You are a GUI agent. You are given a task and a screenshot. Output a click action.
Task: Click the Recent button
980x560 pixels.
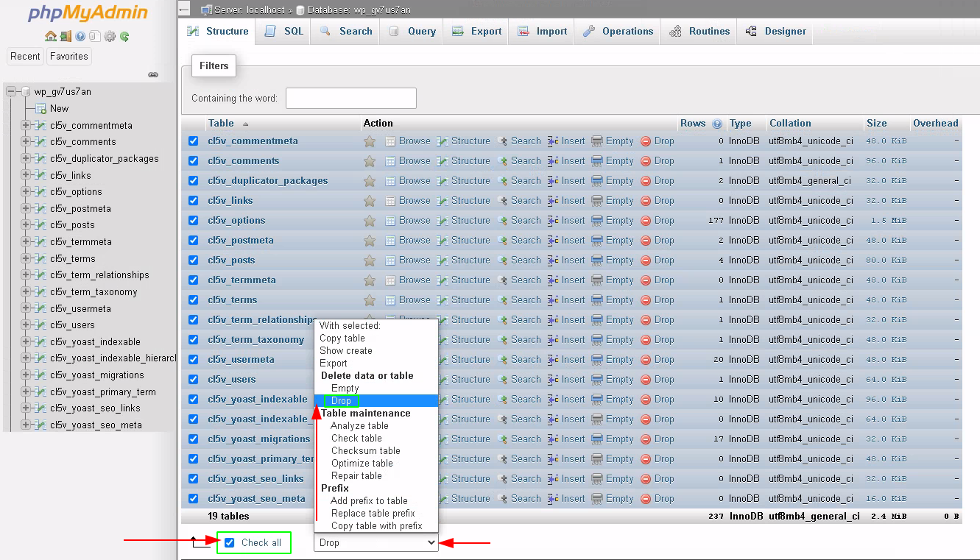(x=26, y=57)
